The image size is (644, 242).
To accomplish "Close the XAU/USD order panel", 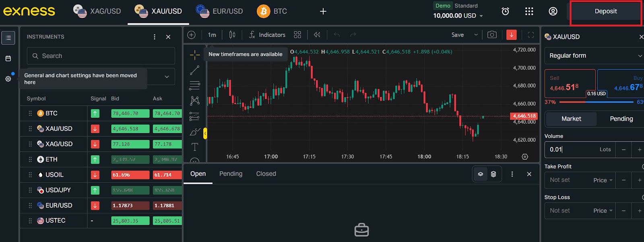I will [x=641, y=37].
